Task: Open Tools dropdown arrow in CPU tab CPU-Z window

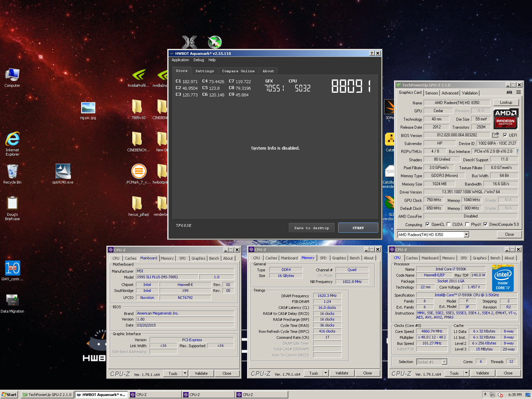Action: coord(466,373)
